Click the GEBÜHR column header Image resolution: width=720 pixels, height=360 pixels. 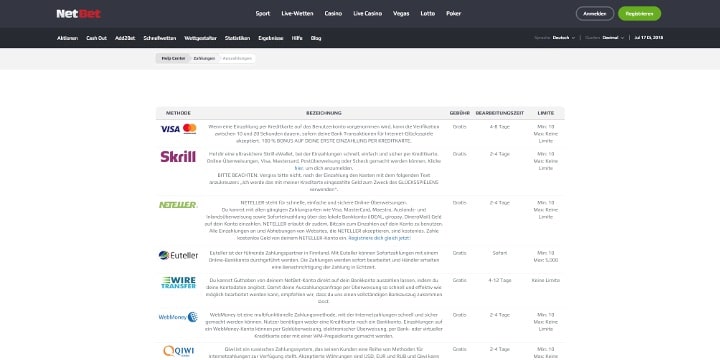click(459, 113)
